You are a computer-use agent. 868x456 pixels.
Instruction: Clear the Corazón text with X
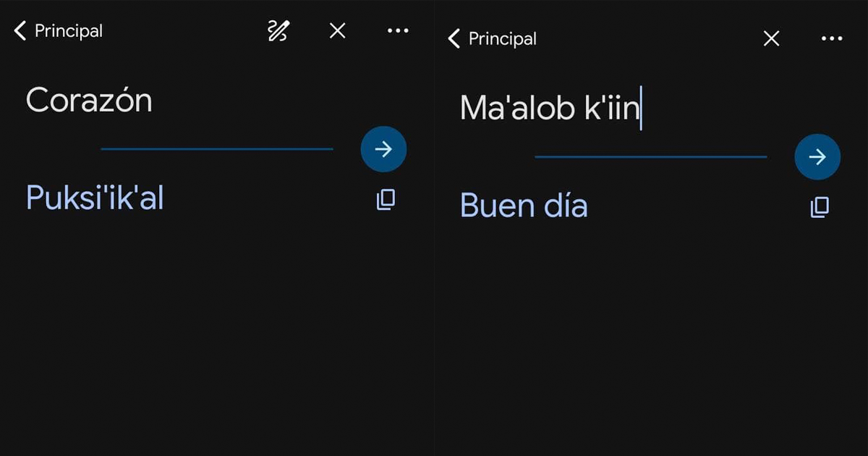[338, 31]
